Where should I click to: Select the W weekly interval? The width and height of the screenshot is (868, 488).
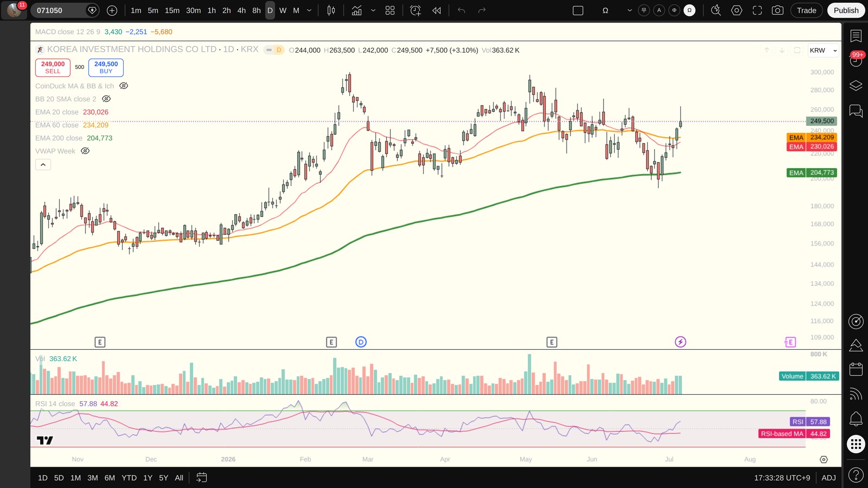283,10
